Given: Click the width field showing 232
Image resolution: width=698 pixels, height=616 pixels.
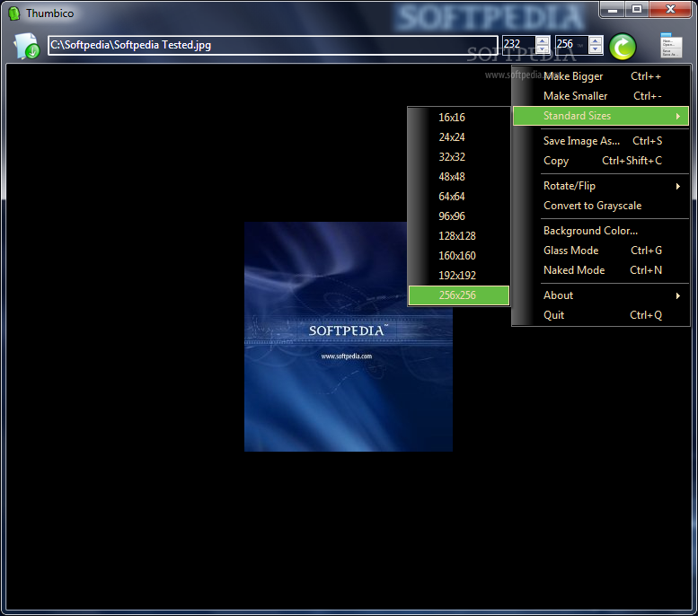Looking at the screenshot, I should 519,45.
